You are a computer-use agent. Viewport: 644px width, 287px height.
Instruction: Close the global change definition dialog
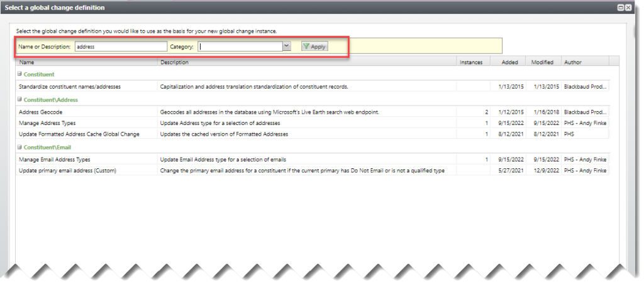click(630, 8)
